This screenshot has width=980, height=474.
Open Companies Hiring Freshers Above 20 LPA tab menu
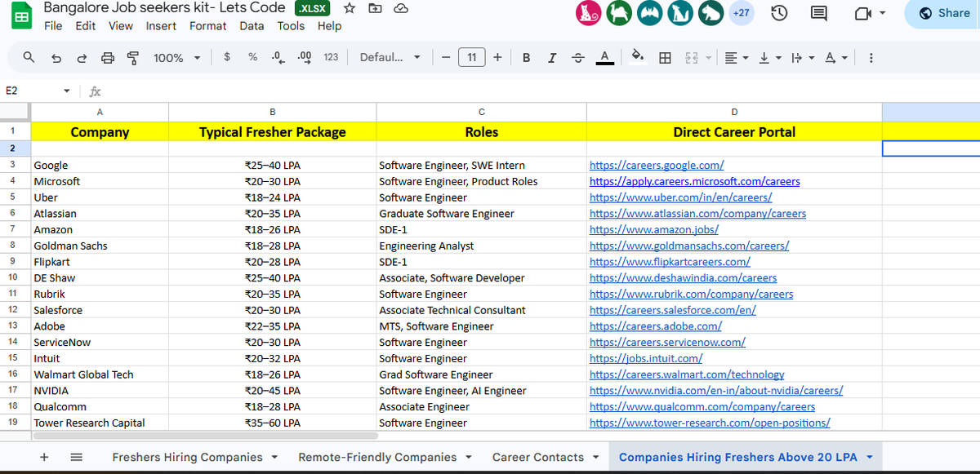[869, 457]
